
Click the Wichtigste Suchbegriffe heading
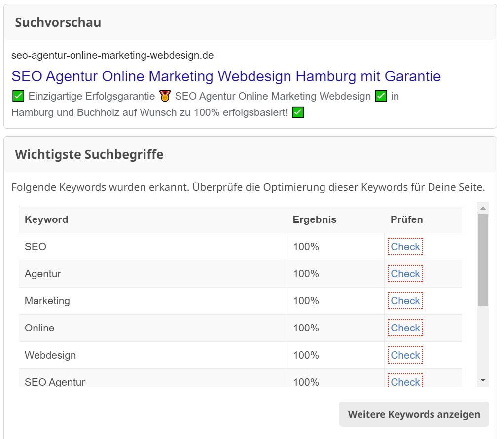(89, 154)
